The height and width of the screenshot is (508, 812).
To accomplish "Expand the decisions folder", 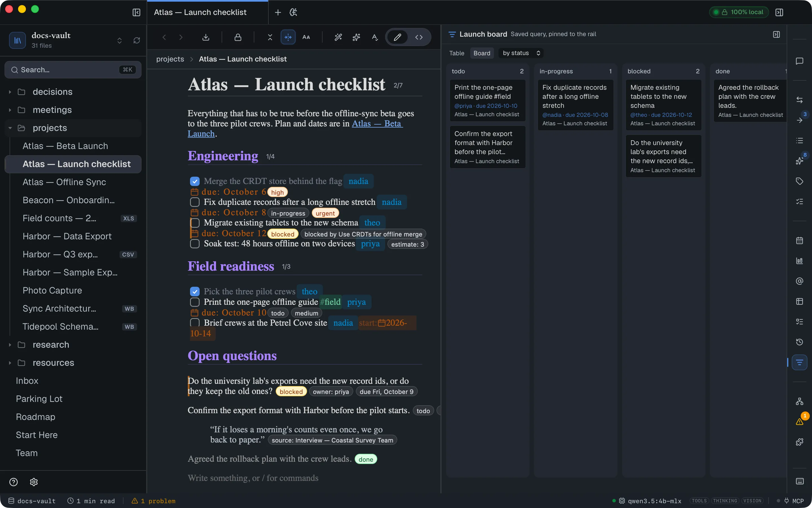I will (x=10, y=92).
